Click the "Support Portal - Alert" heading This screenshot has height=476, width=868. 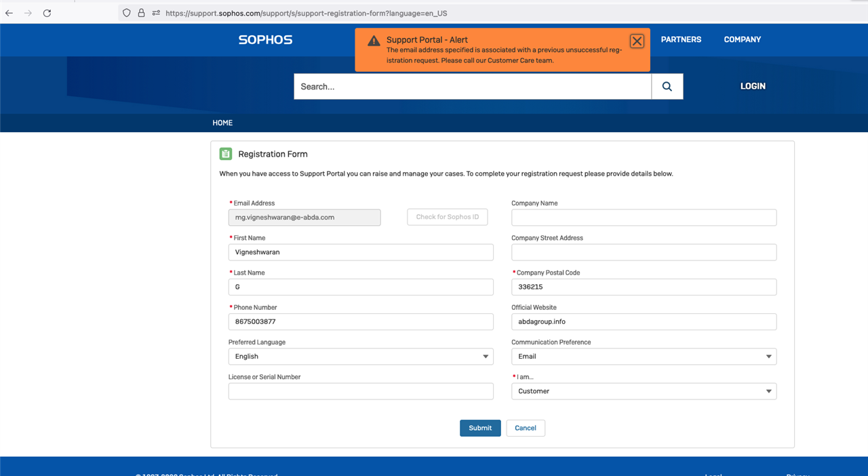click(427, 40)
